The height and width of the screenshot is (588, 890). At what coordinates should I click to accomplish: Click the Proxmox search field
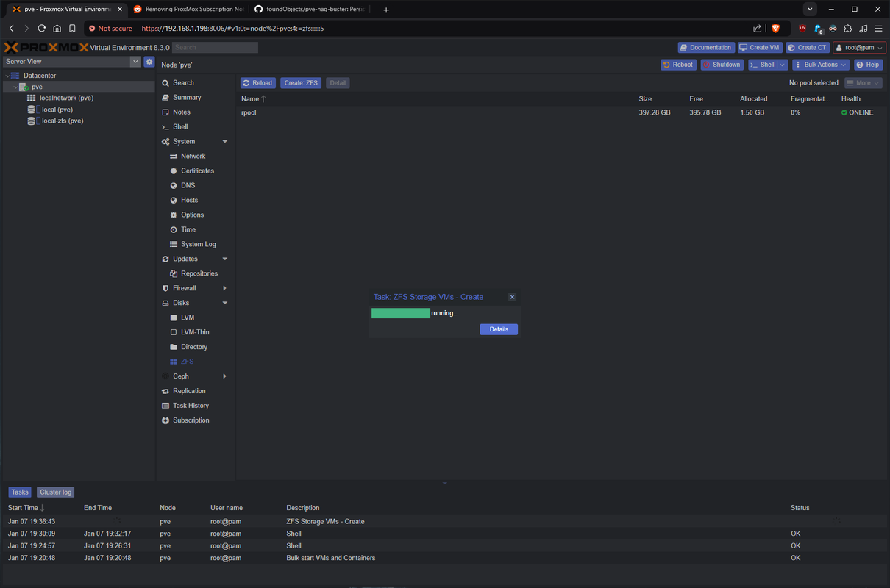[x=215, y=47]
